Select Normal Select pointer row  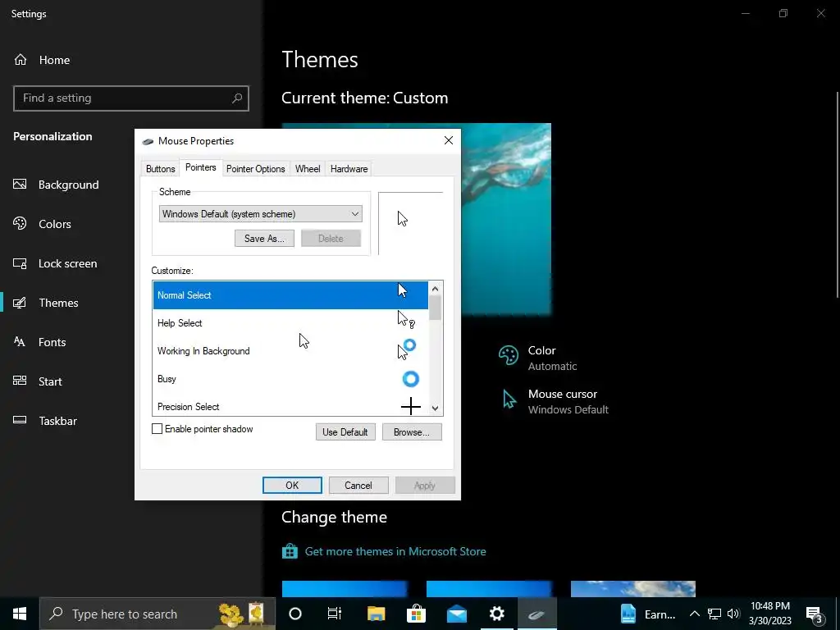tap(290, 295)
